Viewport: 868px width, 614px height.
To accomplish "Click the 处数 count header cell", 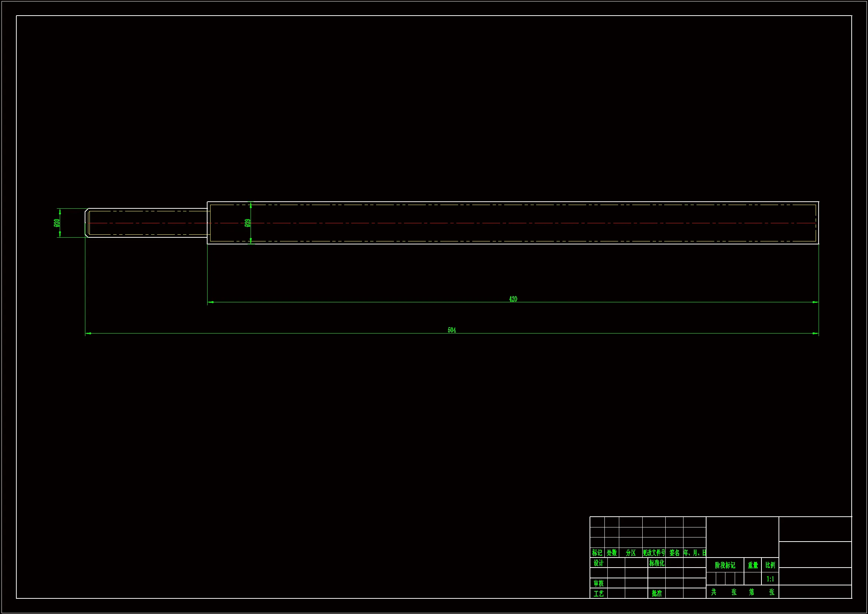I will pyautogui.click(x=612, y=553).
